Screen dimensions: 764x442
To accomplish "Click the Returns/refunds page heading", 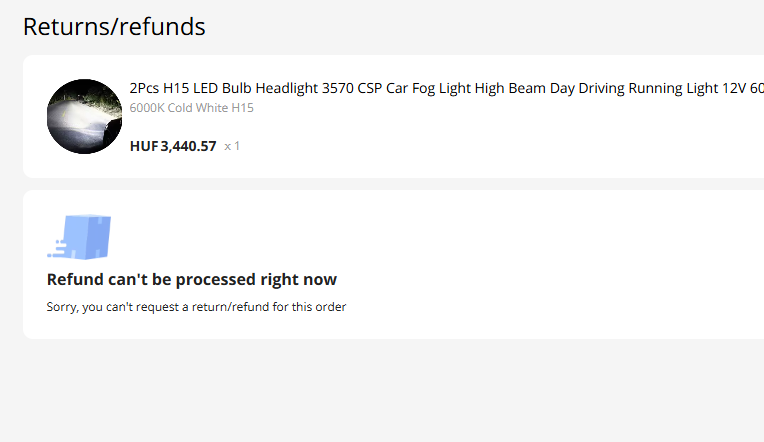I will pyautogui.click(x=114, y=27).
